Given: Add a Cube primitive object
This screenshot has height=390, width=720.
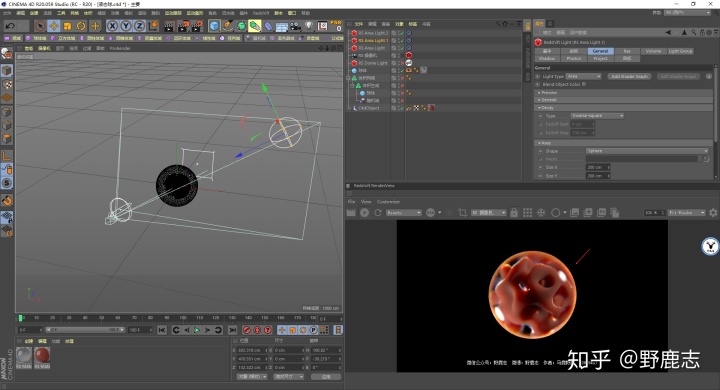Looking at the screenshot, I should (x=214, y=26).
